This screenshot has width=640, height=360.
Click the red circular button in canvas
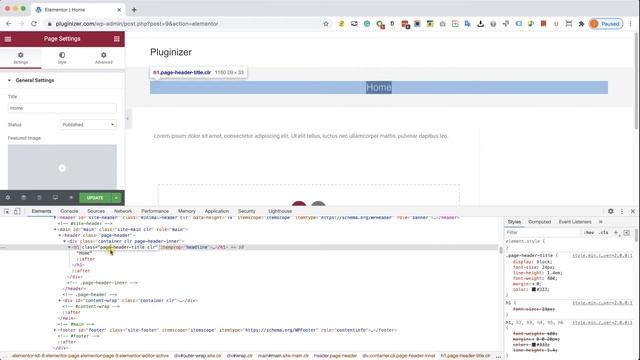coord(299,204)
